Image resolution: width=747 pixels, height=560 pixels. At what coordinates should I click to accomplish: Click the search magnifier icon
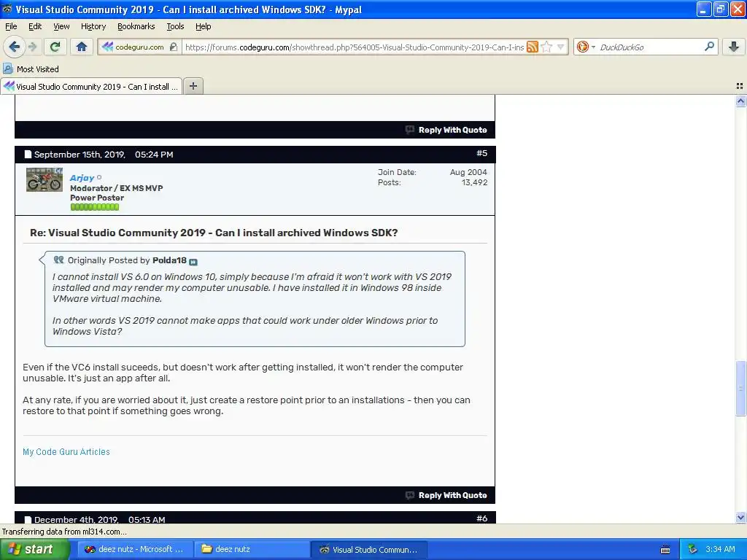(x=709, y=46)
